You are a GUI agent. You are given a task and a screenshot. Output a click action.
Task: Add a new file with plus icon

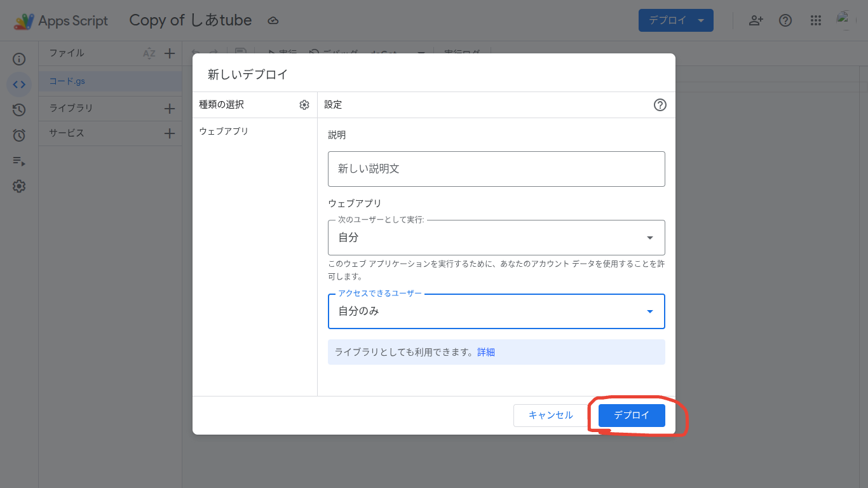point(170,53)
